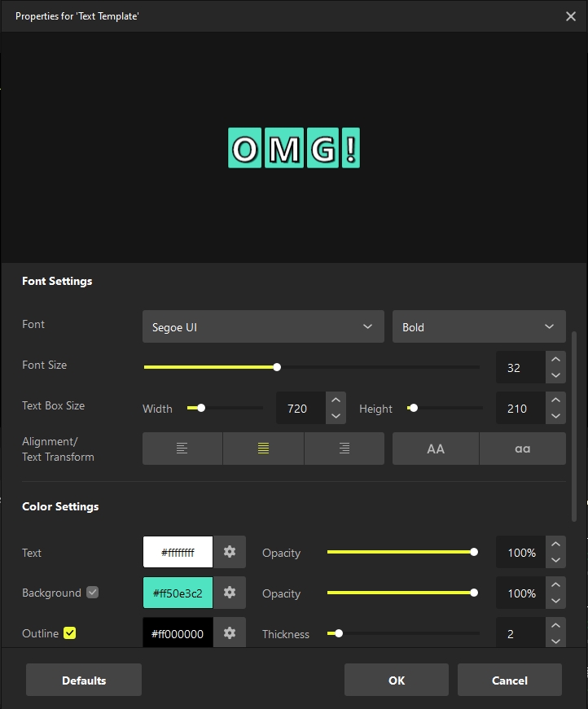Pick Text color swatch #ffffffff
588x709 pixels.
pyautogui.click(x=178, y=552)
